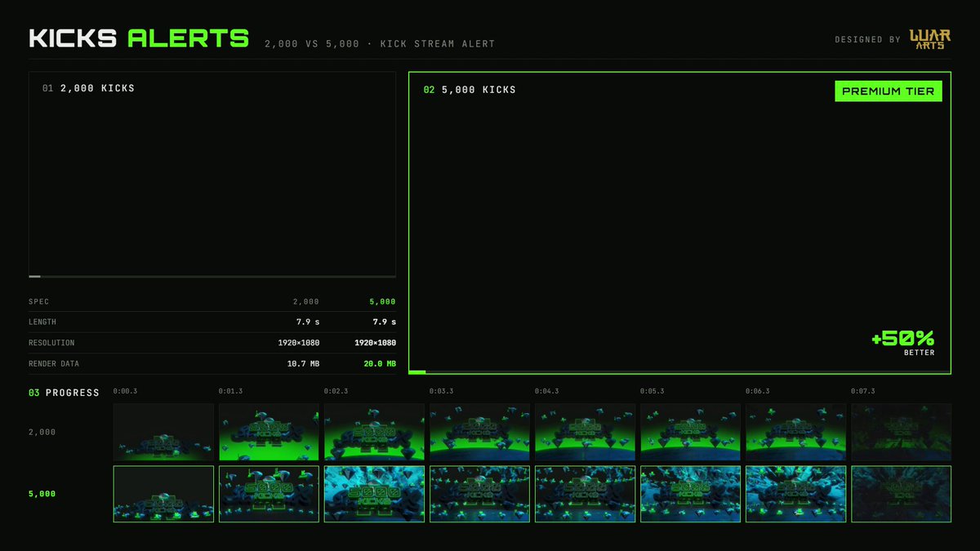The image size is (980, 551).
Task: Click the "SPEC" table header label
Action: pos(39,302)
